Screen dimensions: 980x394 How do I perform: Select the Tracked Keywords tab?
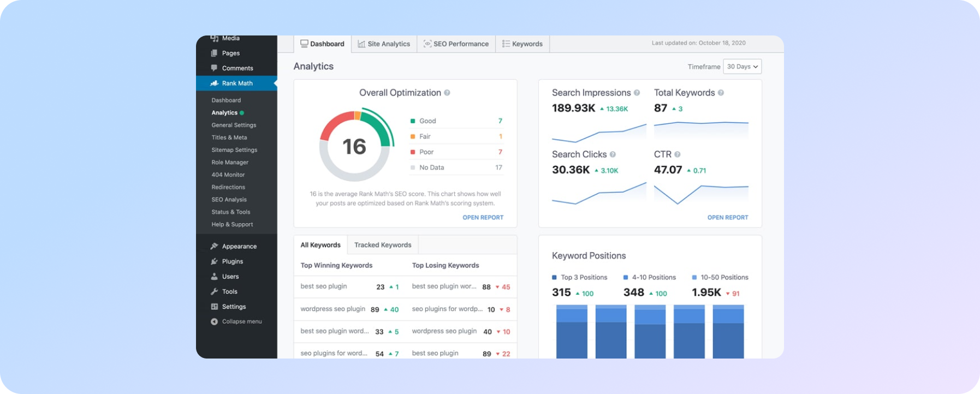coord(382,245)
